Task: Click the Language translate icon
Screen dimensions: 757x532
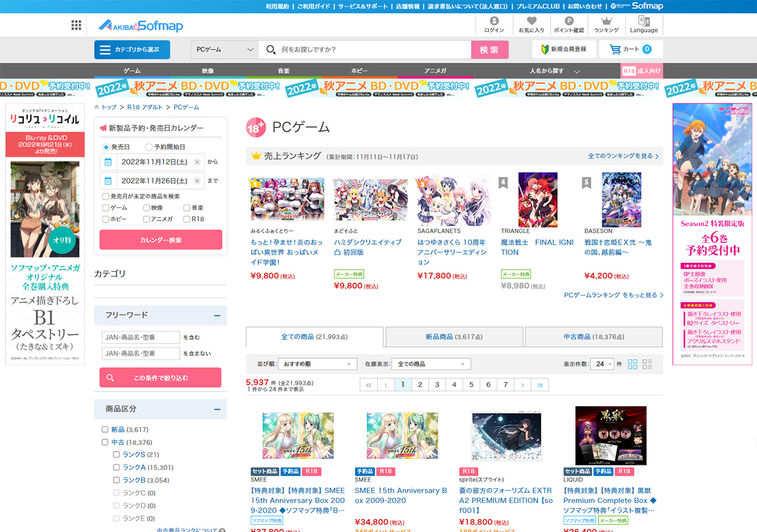Action: click(643, 21)
